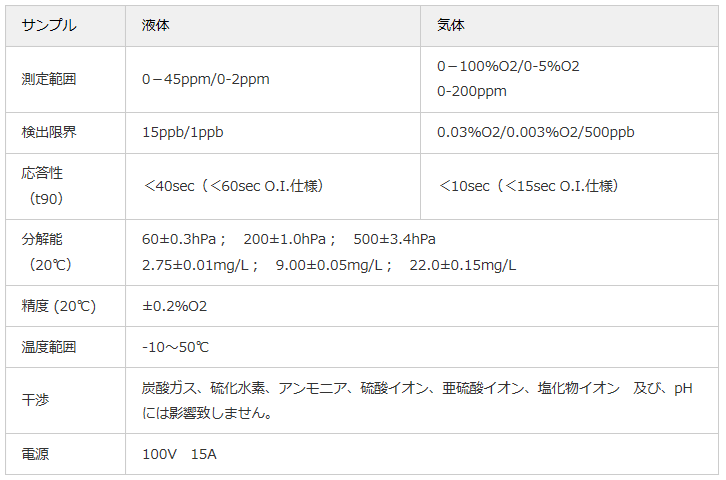The height and width of the screenshot is (480, 726).
Task: Click the 2.75±0.01mg/L resolution line
Action: click(329, 265)
